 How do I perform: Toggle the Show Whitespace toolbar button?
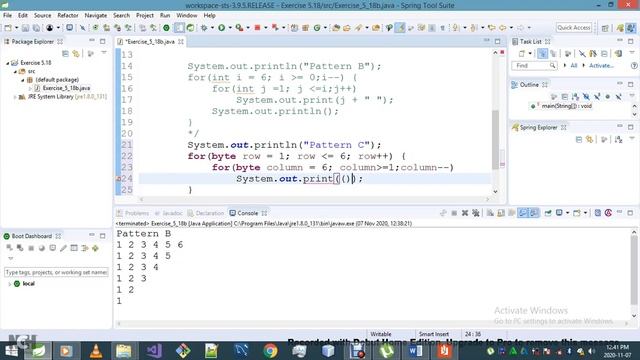pyautogui.click(x=442, y=28)
